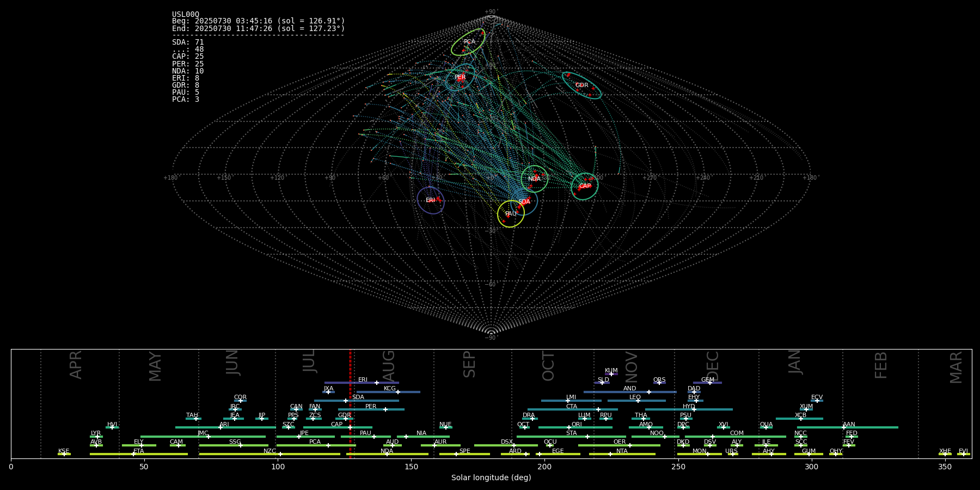
Task: Click the 150 tick on solar longitude axis
Action: point(411,467)
